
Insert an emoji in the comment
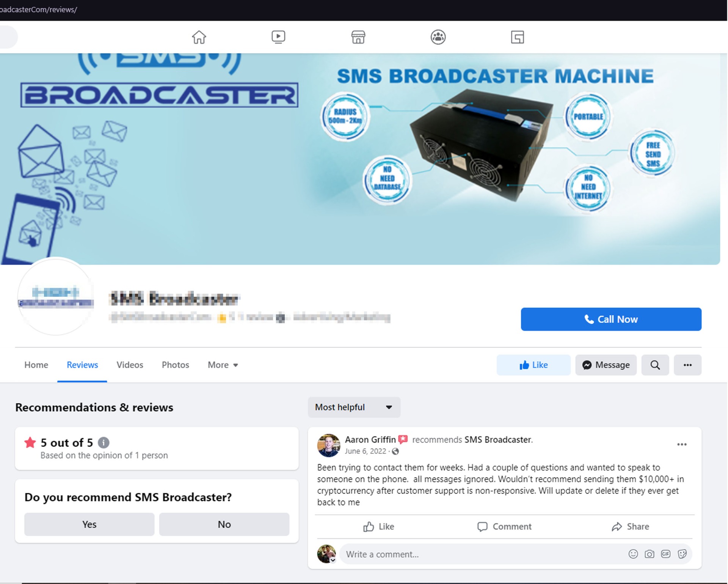[x=633, y=554]
